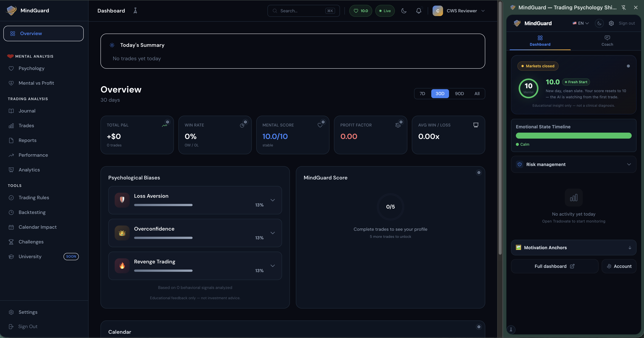Open the EN language dropdown
Screen dimensions: 644x338
click(580, 23)
